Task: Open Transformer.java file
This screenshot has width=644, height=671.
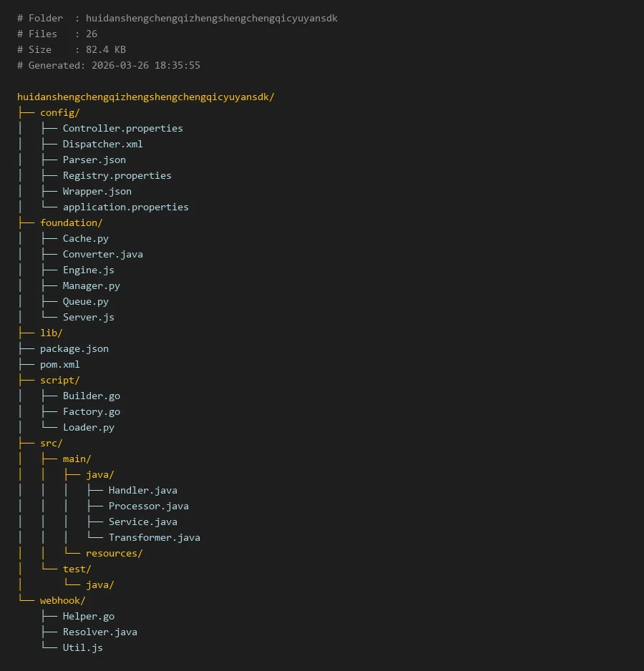Action: 154,537
